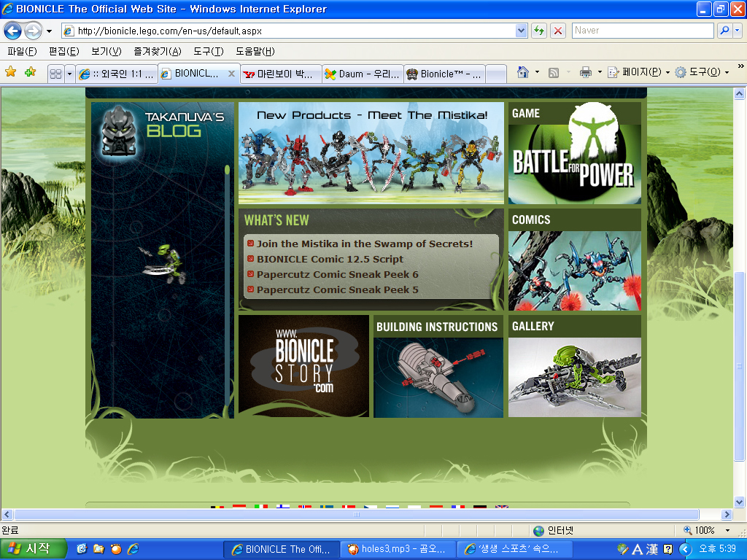Click the scroll down arrow
Image resolution: width=747 pixels, height=560 pixels.
(x=739, y=502)
